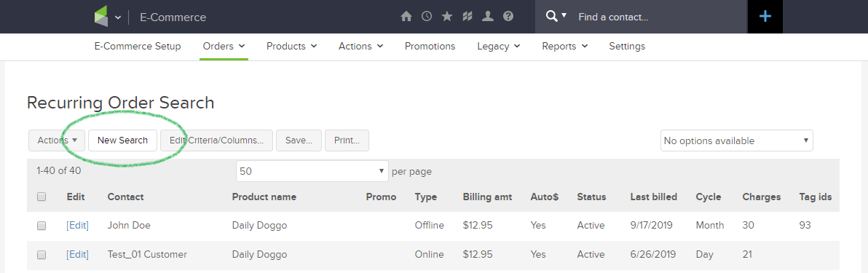
Task: Open the recent items clock icon
Action: 427,17
